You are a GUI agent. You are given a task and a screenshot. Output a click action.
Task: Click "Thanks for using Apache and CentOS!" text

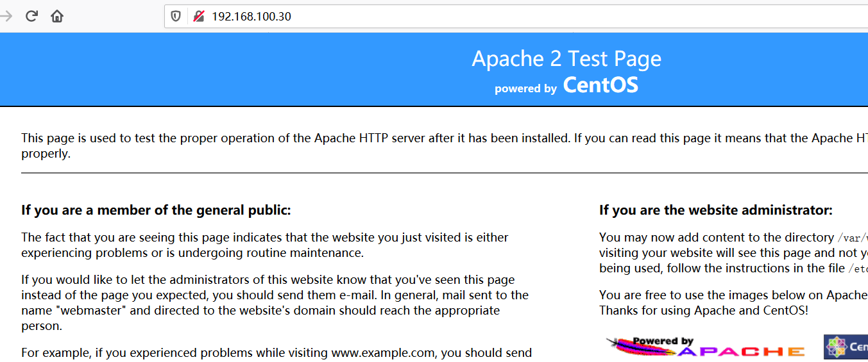[704, 311]
